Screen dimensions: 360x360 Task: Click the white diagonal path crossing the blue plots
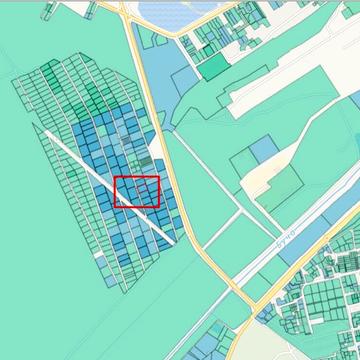(x=110, y=188)
